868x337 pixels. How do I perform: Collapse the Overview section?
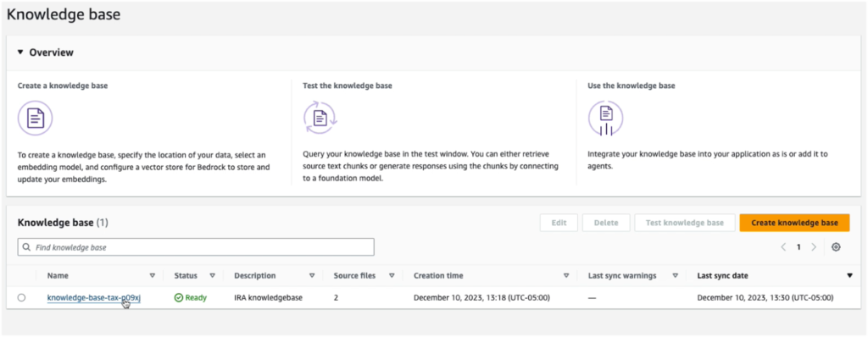[20, 52]
